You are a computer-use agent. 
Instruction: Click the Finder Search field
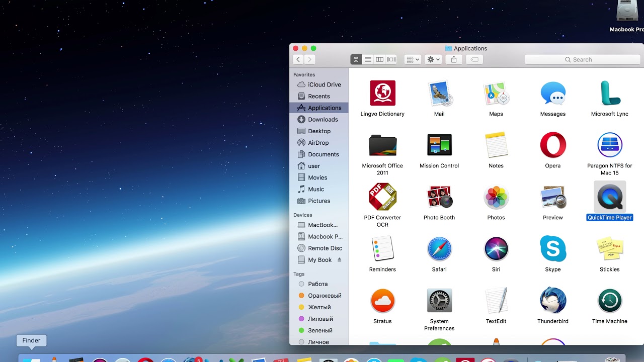click(582, 59)
